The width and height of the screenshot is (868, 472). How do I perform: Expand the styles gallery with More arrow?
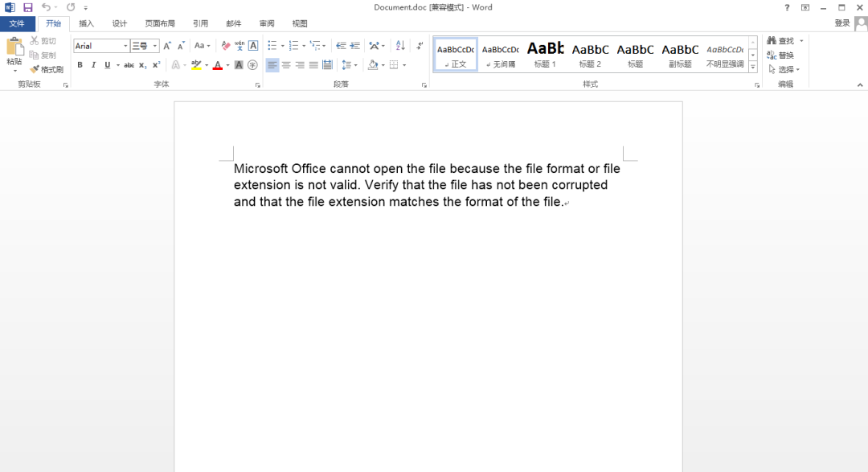753,67
